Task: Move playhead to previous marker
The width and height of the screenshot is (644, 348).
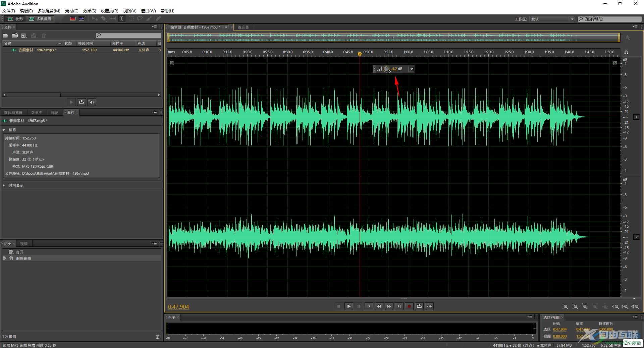Action: coord(369,306)
